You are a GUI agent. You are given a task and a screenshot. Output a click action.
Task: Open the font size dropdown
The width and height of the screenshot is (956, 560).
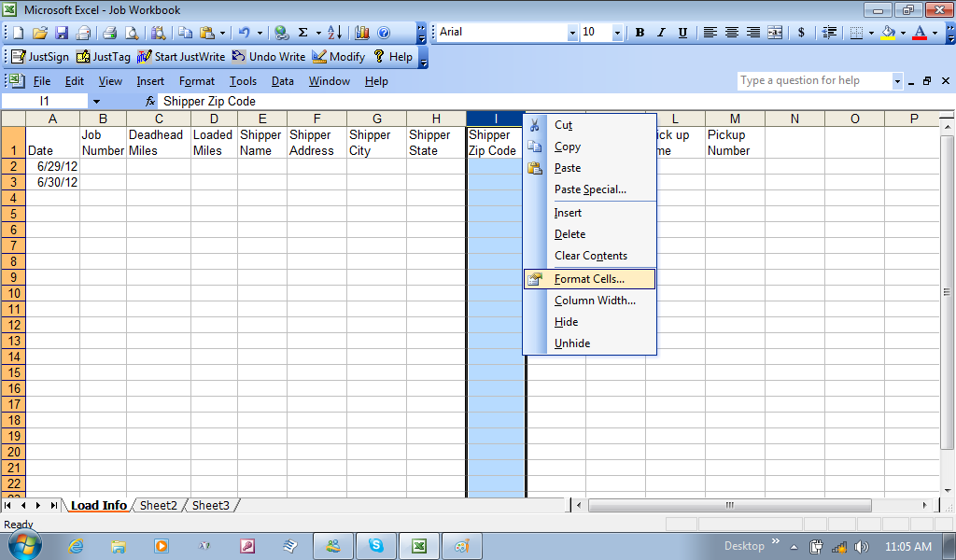[619, 33]
